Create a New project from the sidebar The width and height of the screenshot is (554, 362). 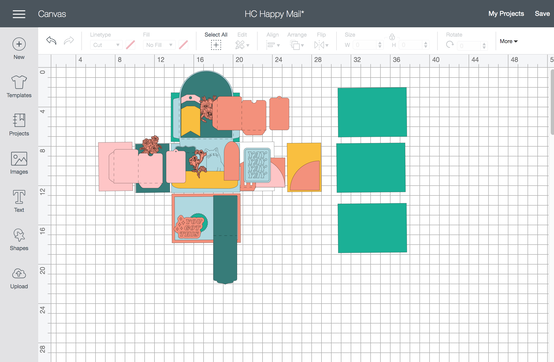[x=19, y=49]
